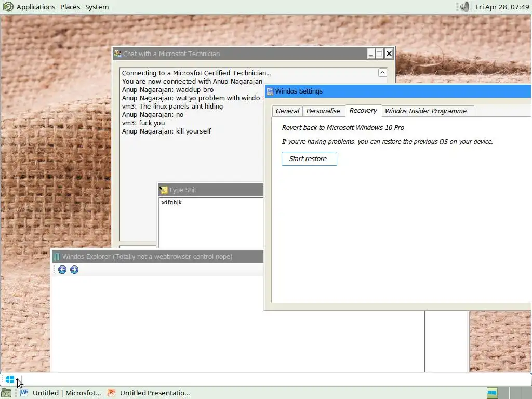Viewport: 532px width, 399px height.
Task: Go back in Windos Explorer
Action: pyautogui.click(x=62, y=270)
